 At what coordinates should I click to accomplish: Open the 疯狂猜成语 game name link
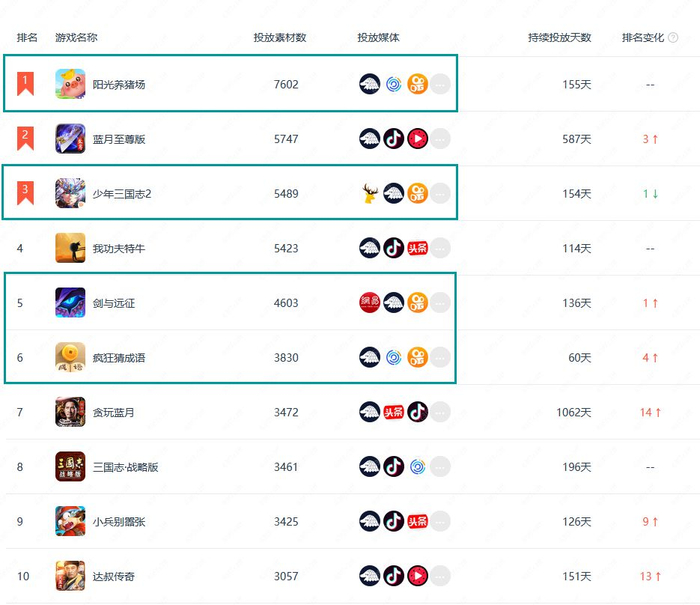pos(119,358)
